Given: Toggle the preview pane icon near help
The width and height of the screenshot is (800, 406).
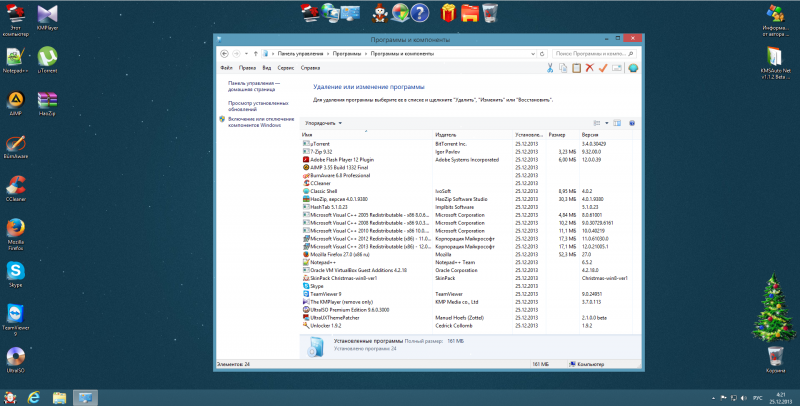Looking at the screenshot, I should (x=617, y=123).
